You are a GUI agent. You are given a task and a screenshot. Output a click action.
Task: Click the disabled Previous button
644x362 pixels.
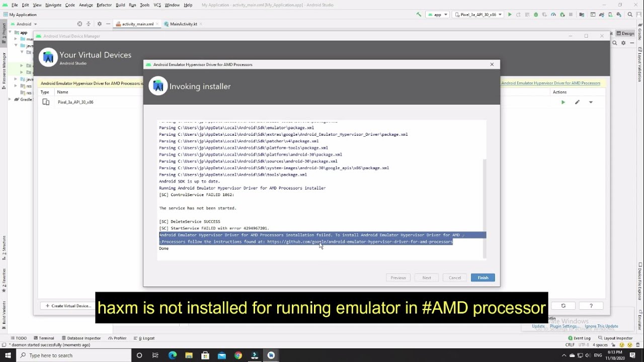(x=398, y=278)
